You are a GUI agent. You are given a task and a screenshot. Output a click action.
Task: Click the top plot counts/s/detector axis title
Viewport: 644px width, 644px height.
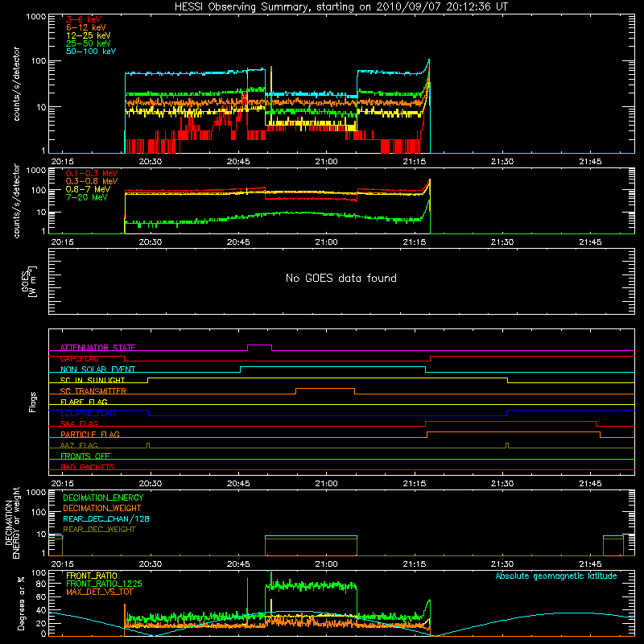(16, 84)
